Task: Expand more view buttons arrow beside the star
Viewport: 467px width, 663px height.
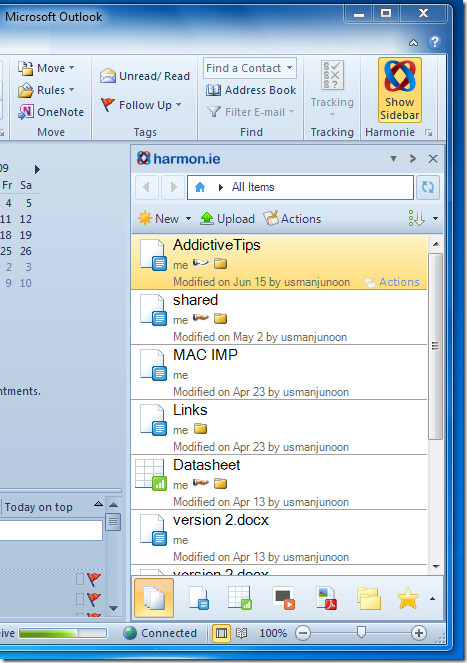Action: tap(432, 599)
